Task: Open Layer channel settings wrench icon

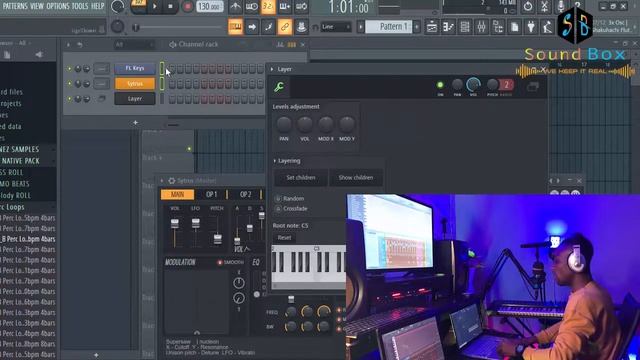Action: pos(279,87)
